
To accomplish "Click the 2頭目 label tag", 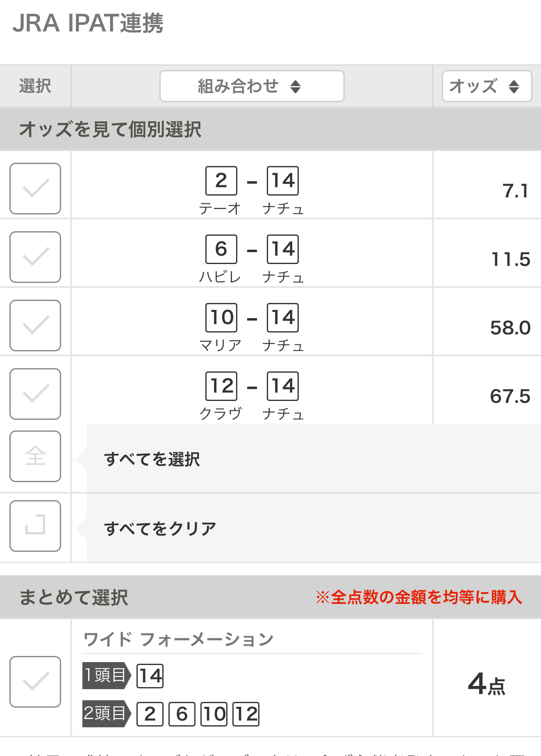I will (x=107, y=714).
